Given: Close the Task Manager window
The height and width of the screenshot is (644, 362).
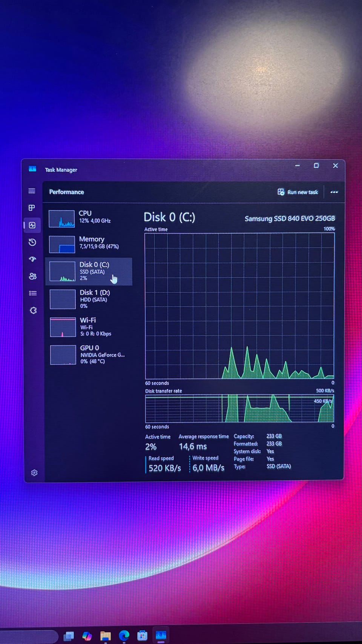Looking at the screenshot, I should pos(335,166).
